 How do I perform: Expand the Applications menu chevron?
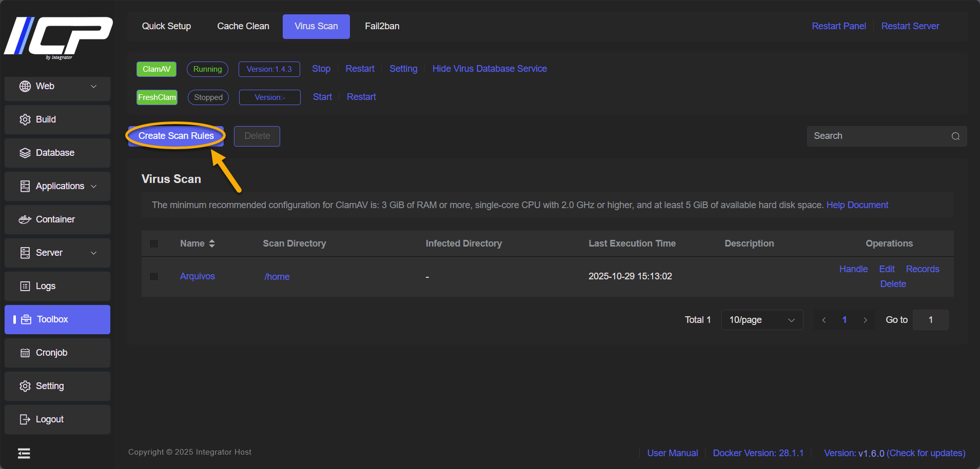point(94,186)
